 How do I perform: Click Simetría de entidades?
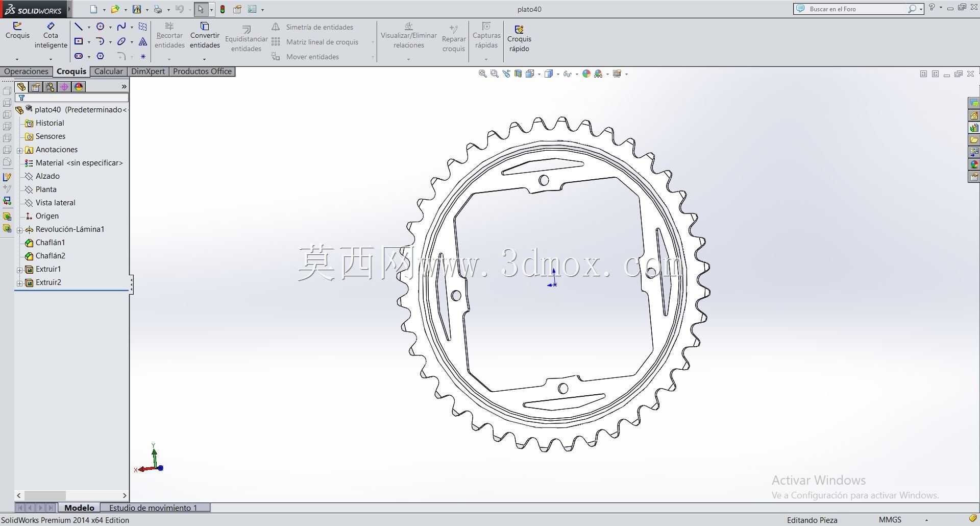pyautogui.click(x=312, y=27)
